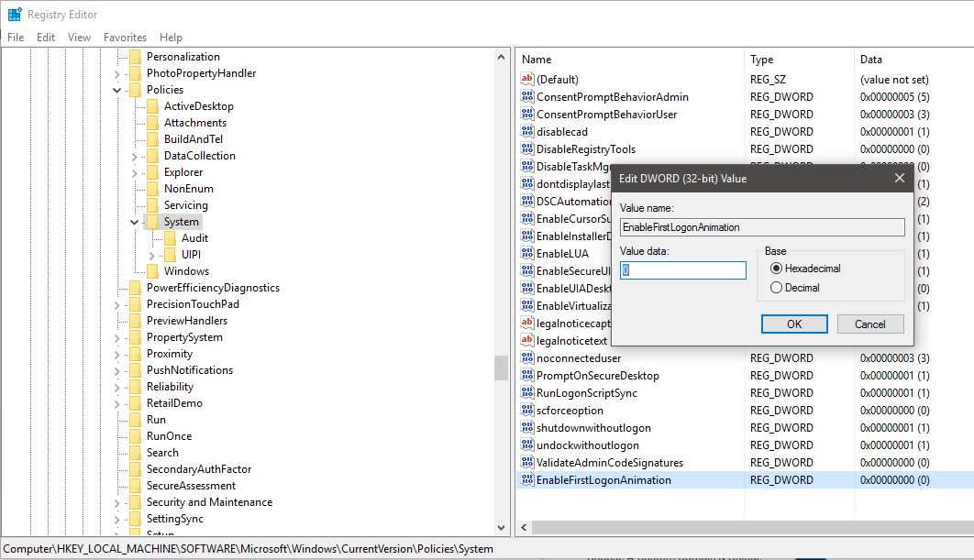Click the Personalization folder icon
The image size is (974, 560).
coord(135,57)
